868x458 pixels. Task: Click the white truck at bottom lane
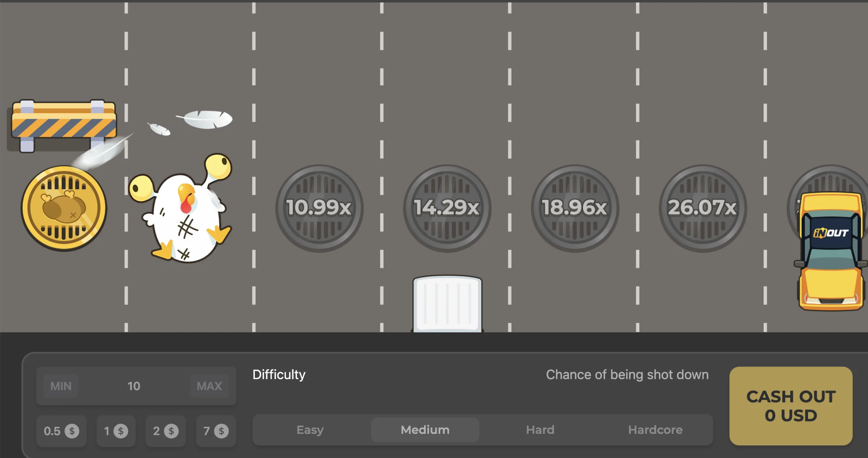447,304
